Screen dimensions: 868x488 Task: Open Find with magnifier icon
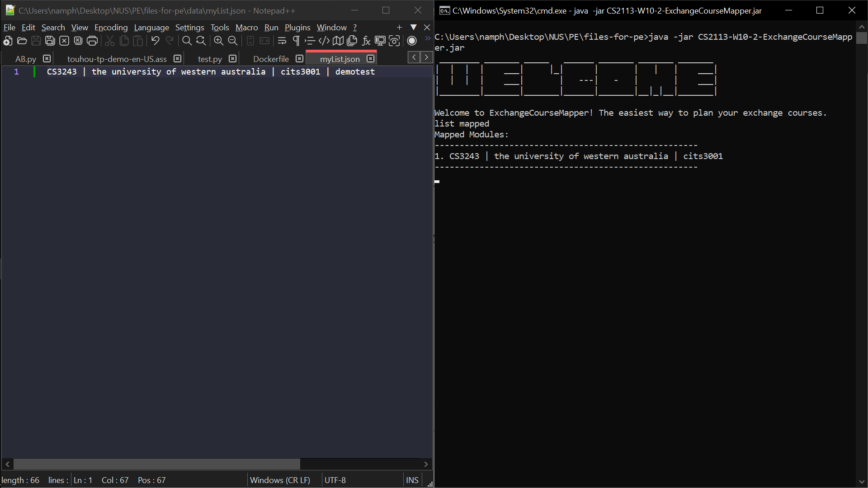pos(186,41)
